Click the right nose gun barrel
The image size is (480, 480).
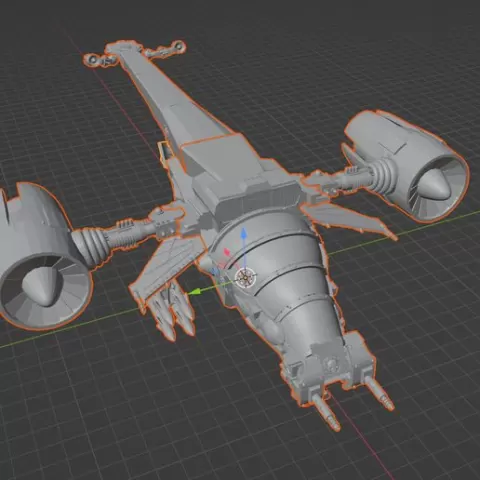point(380,392)
